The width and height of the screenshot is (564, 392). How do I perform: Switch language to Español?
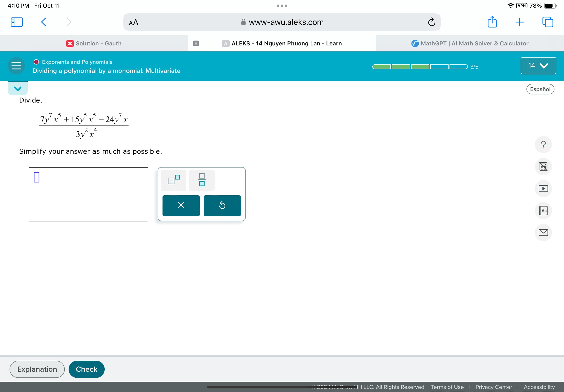tap(540, 89)
